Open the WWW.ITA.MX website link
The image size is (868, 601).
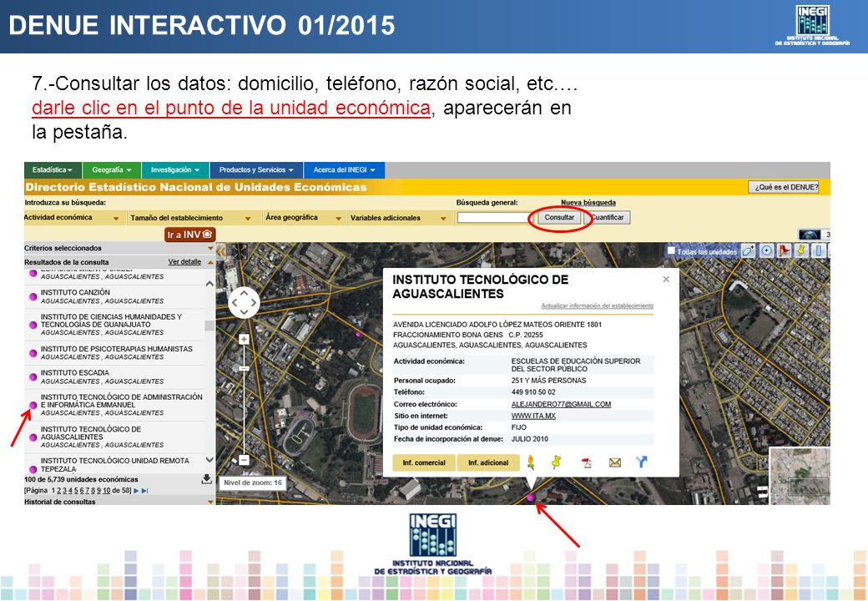(533, 417)
